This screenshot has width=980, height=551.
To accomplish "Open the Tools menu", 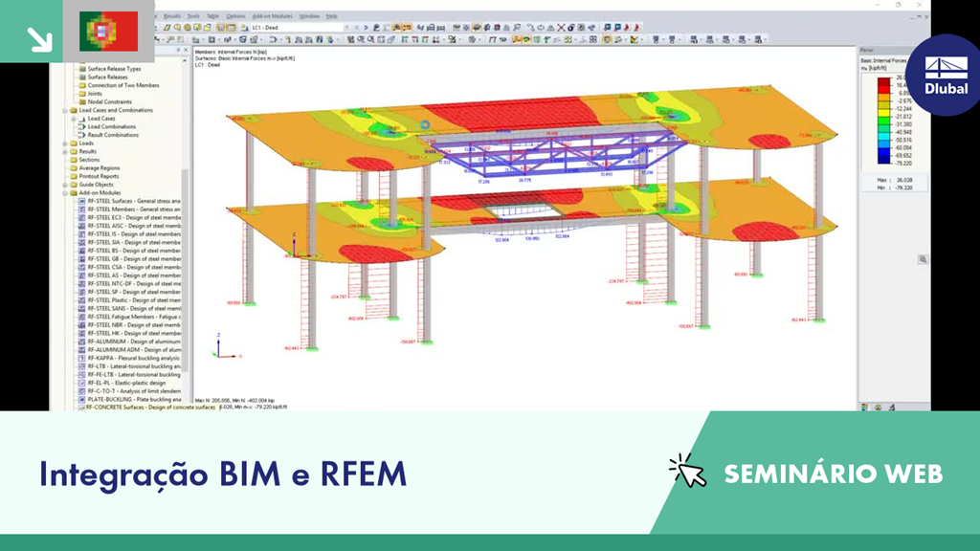I will click(x=193, y=16).
